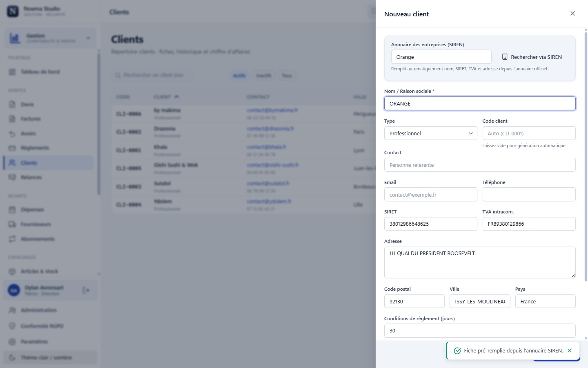Image resolution: width=588 pixels, height=368 pixels.
Task: Click the green check icon in the toast
Action: (457, 351)
